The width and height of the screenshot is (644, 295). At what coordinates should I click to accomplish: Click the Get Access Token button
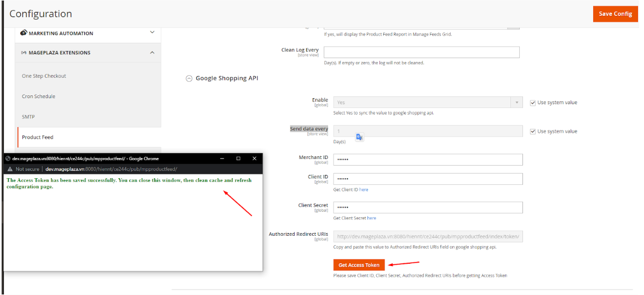click(359, 265)
